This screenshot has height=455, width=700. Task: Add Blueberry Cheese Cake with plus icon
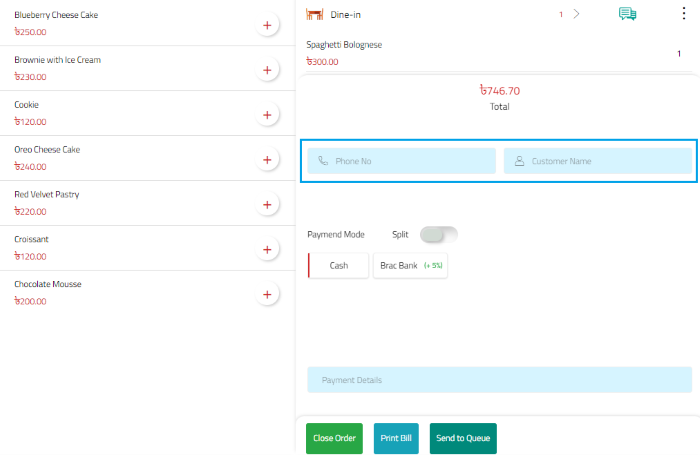pyautogui.click(x=267, y=25)
